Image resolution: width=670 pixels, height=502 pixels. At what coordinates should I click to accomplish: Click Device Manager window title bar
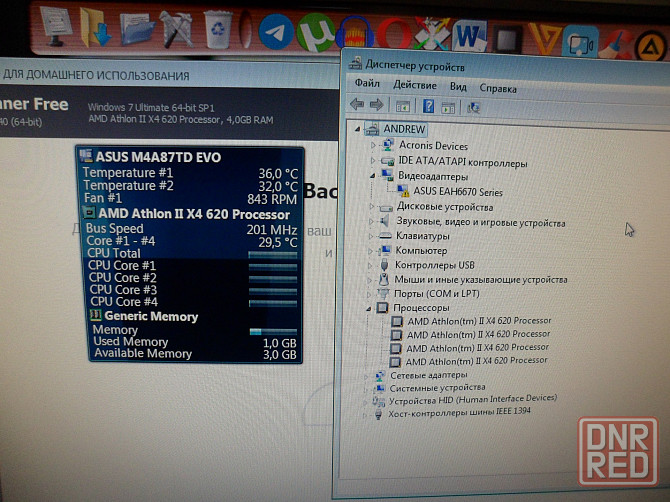[506, 67]
